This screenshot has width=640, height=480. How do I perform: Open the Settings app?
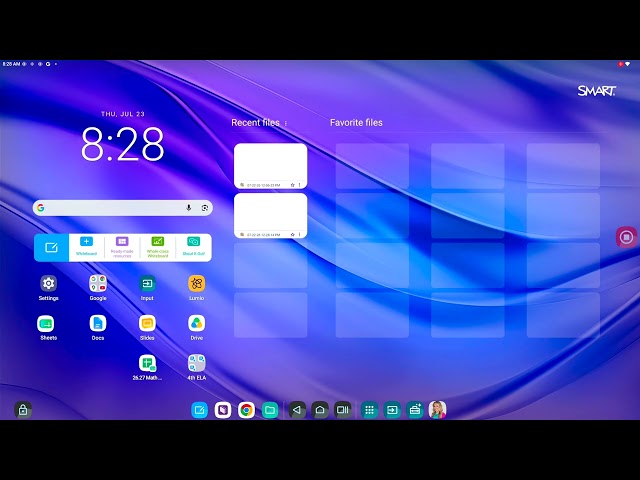click(x=48, y=283)
